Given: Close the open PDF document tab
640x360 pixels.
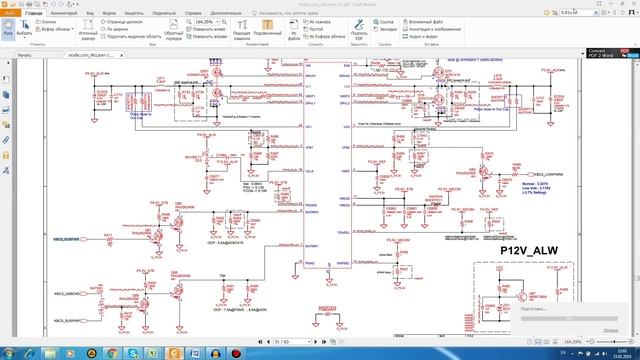Looking at the screenshot, I should [x=122, y=55].
